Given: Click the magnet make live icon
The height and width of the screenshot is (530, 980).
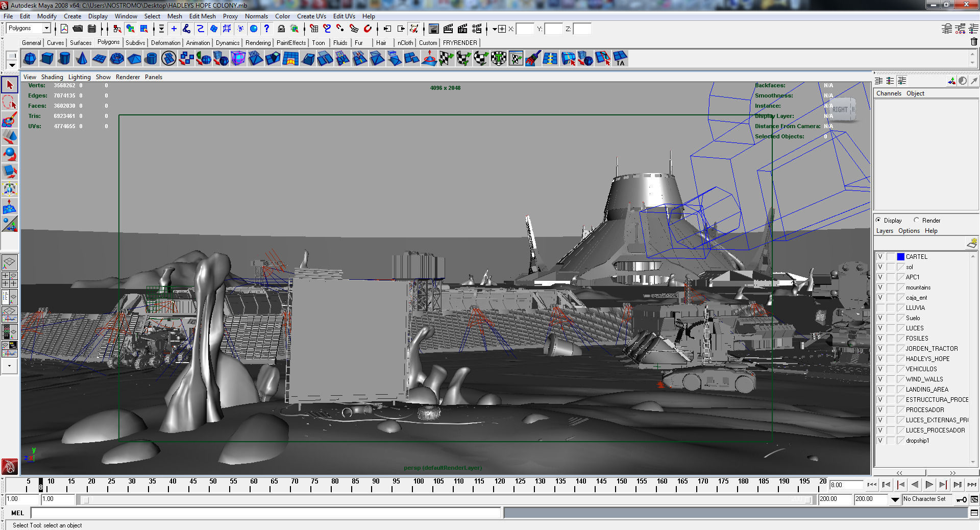Looking at the screenshot, I should pyautogui.click(x=367, y=29).
